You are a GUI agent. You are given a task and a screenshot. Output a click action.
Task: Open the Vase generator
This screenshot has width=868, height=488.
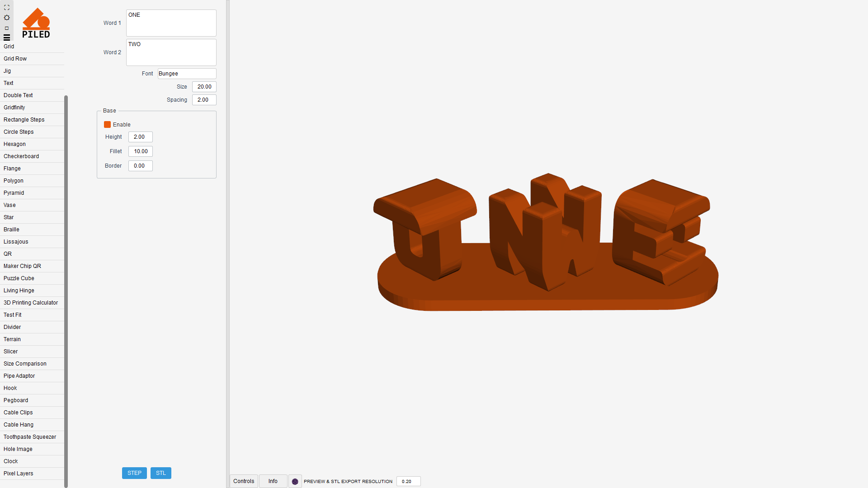(x=32, y=205)
